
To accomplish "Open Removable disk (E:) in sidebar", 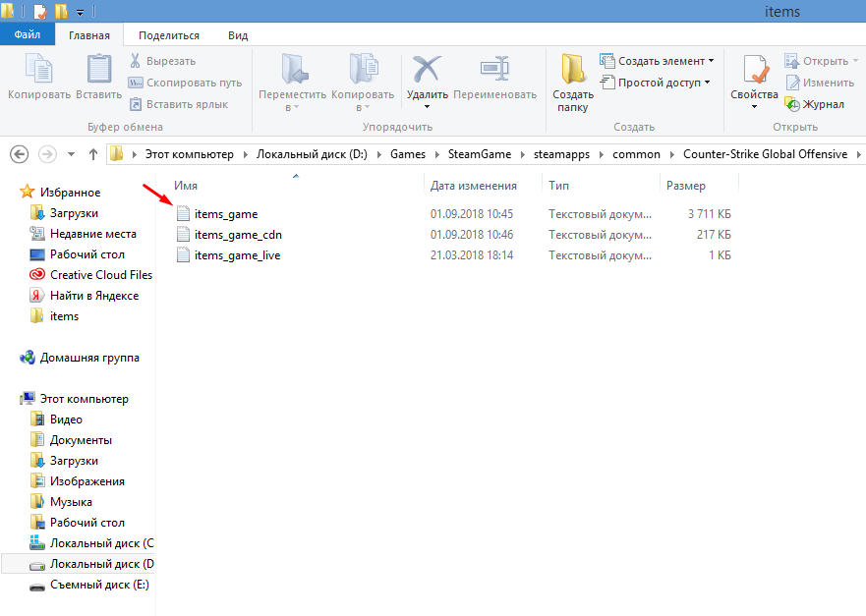I will coord(89,586).
